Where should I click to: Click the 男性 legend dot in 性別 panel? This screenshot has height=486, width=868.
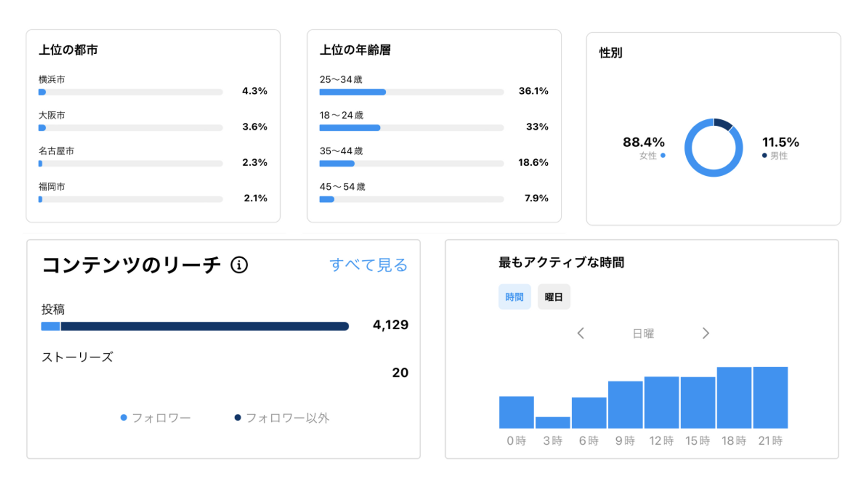763,155
